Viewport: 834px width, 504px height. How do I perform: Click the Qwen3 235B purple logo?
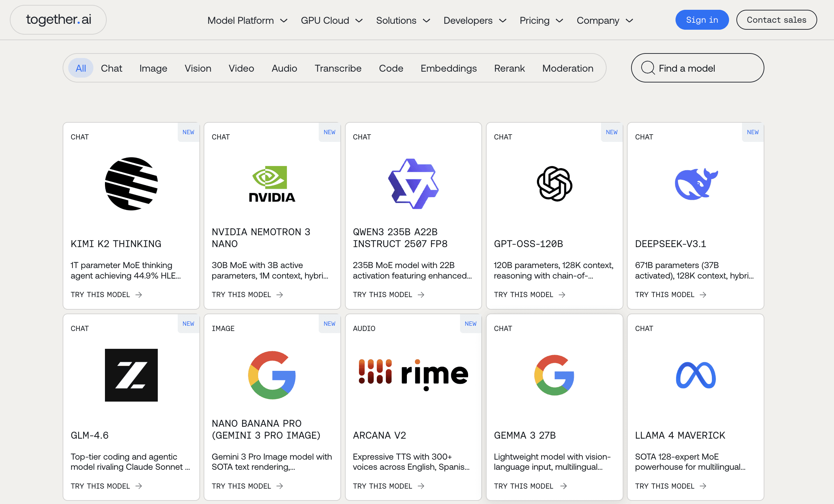(x=413, y=184)
